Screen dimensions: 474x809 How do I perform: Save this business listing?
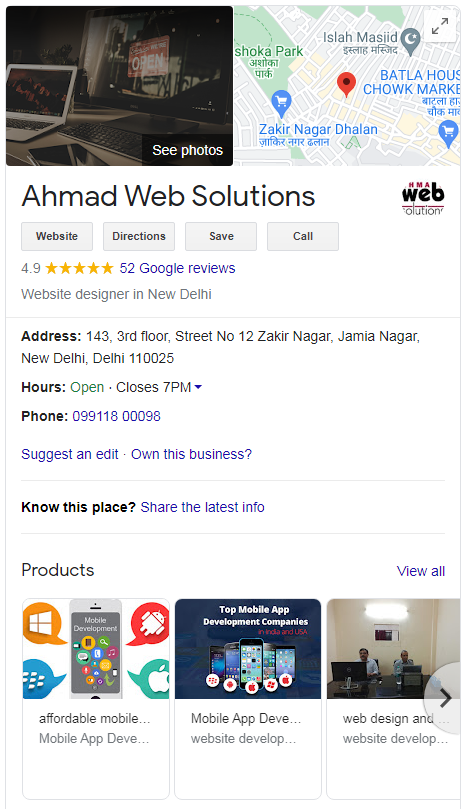(x=221, y=236)
